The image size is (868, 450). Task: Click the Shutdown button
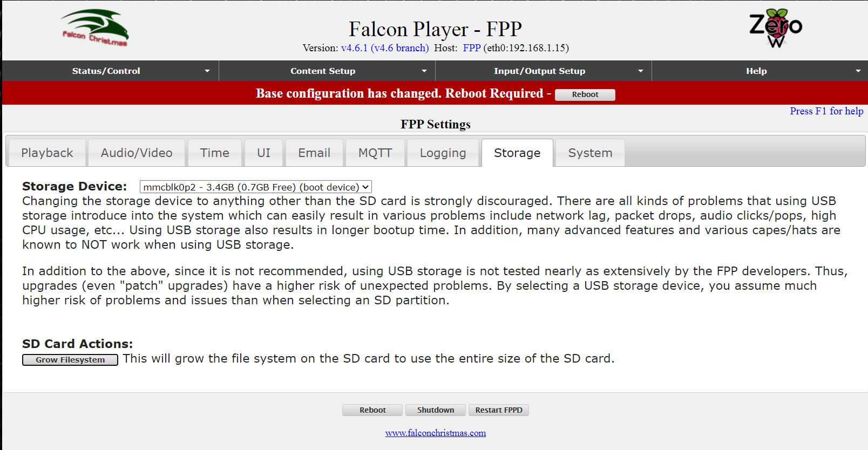[x=436, y=410]
